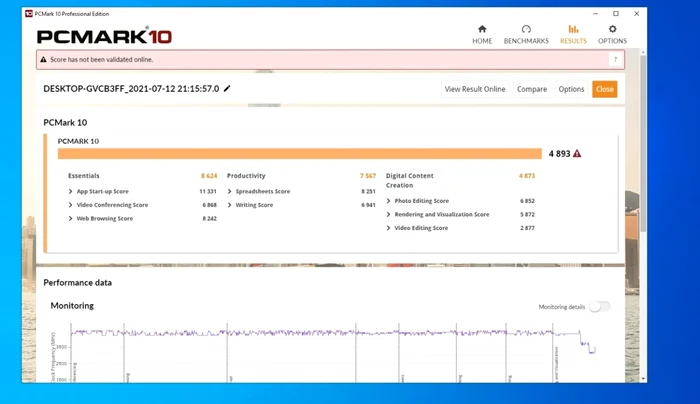Click the result name DESKTOP-GVCB3FF text
This screenshot has height=404, width=700.
[131, 88]
